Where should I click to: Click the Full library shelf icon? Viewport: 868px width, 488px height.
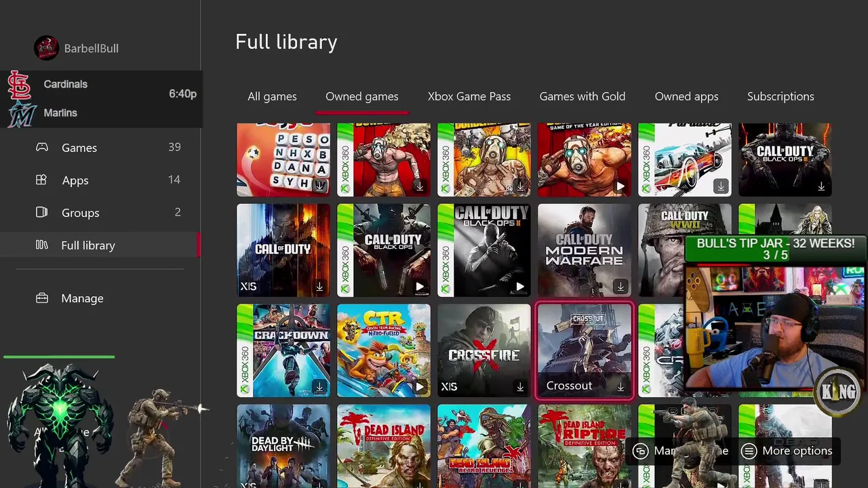click(x=41, y=245)
